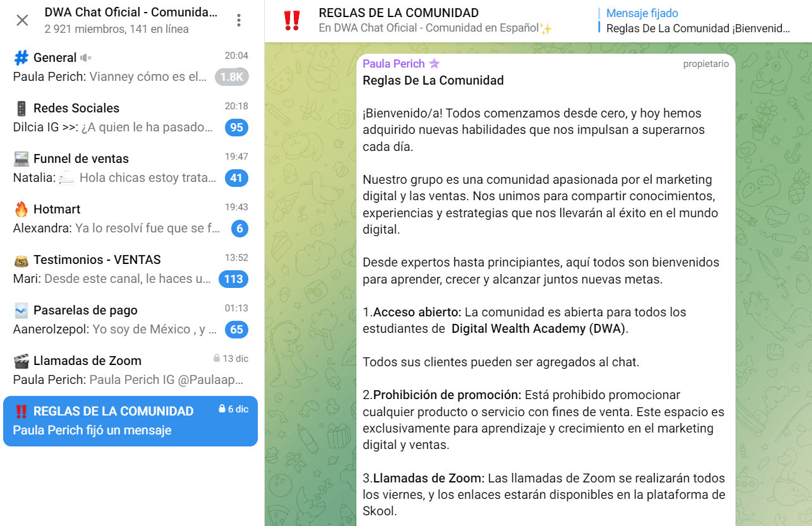Select the REGLAS DE LA COMUNIDAD topic

[x=130, y=421]
